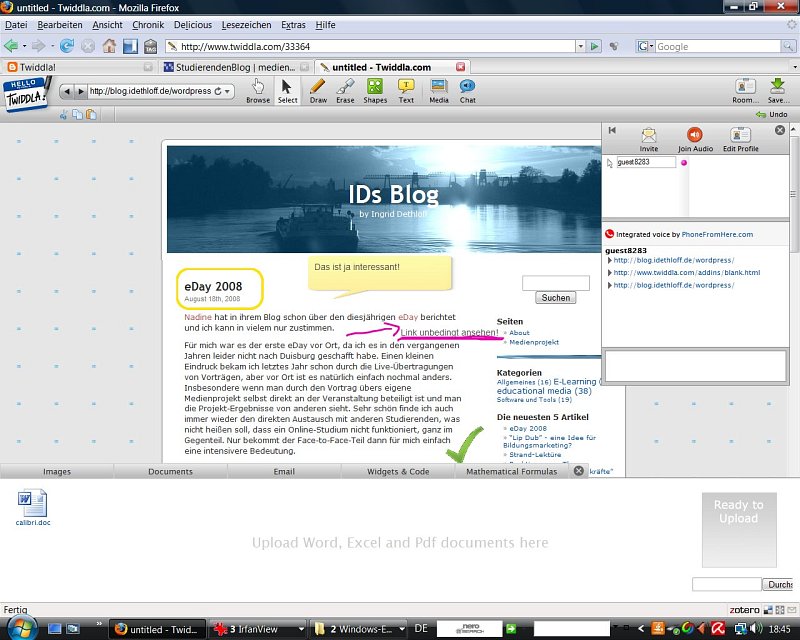Open Room settings
This screenshot has height=640, width=800.
(745, 91)
